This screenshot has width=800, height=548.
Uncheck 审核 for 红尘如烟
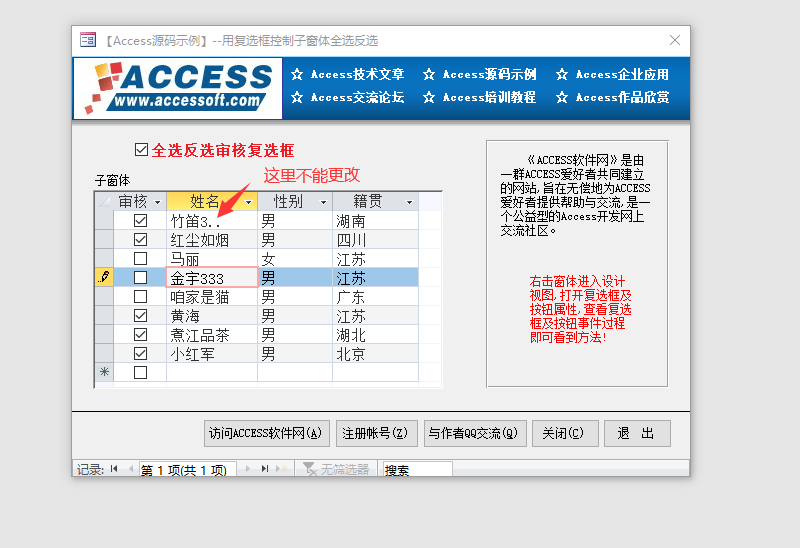(x=140, y=239)
